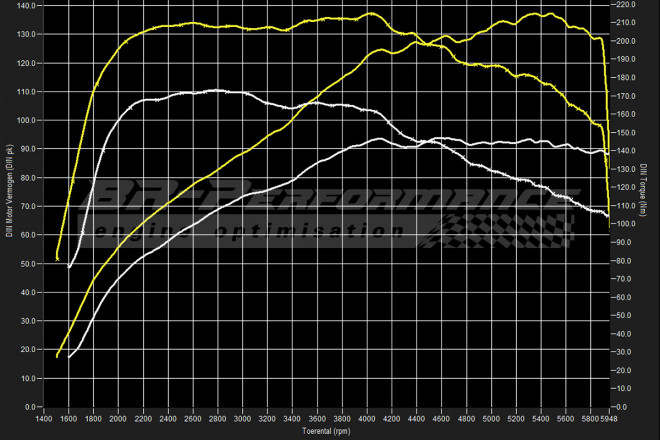This screenshot has height=440, width=660.
Task: Click white power curve start near 1600 rpm
Action: coord(70,355)
